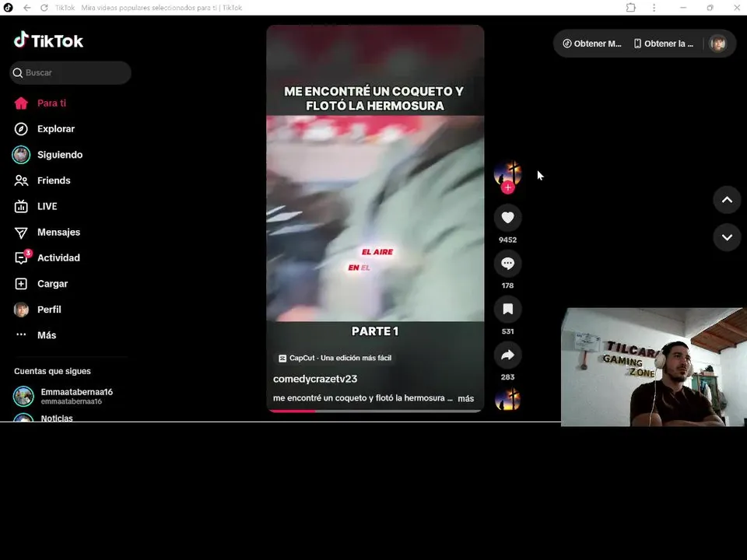This screenshot has height=560, width=747.
Task: Open the CapCut editing link
Action: (x=335, y=358)
